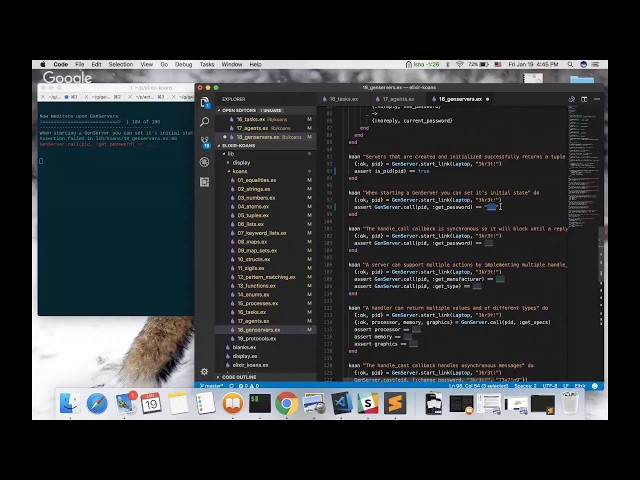Click the UTF-8 encoding indicator
Viewport: 640px width, 480px height.
pos(550,386)
